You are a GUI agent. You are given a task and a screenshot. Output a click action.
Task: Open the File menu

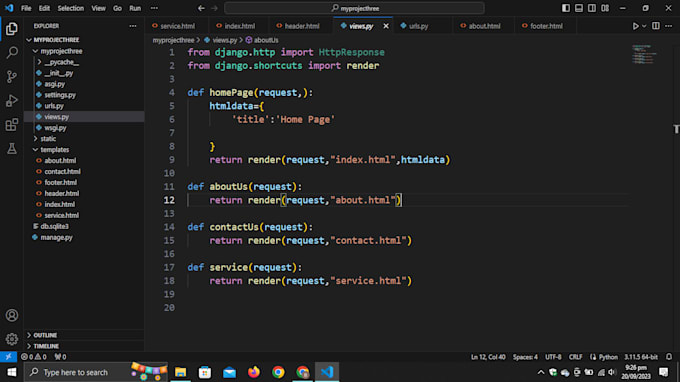click(26, 8)
